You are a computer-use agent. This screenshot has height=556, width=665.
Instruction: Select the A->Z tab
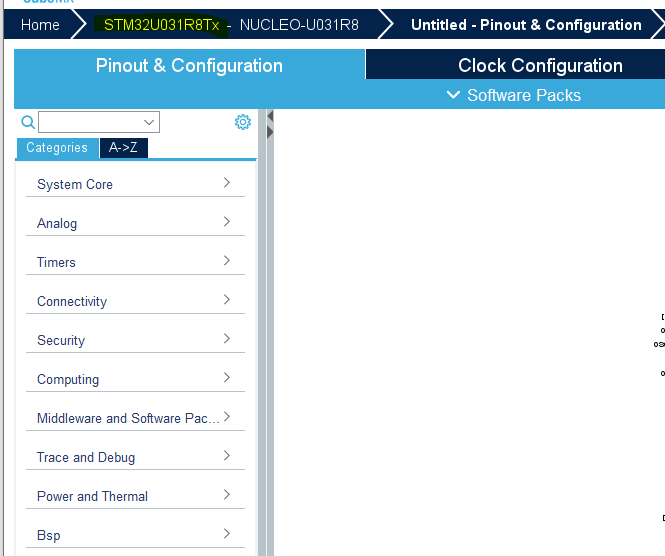pyautogui.click(x=123, y=148)
